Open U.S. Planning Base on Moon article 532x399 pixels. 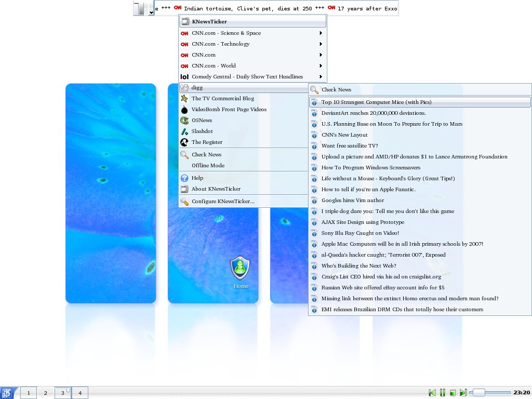[420, 124]
